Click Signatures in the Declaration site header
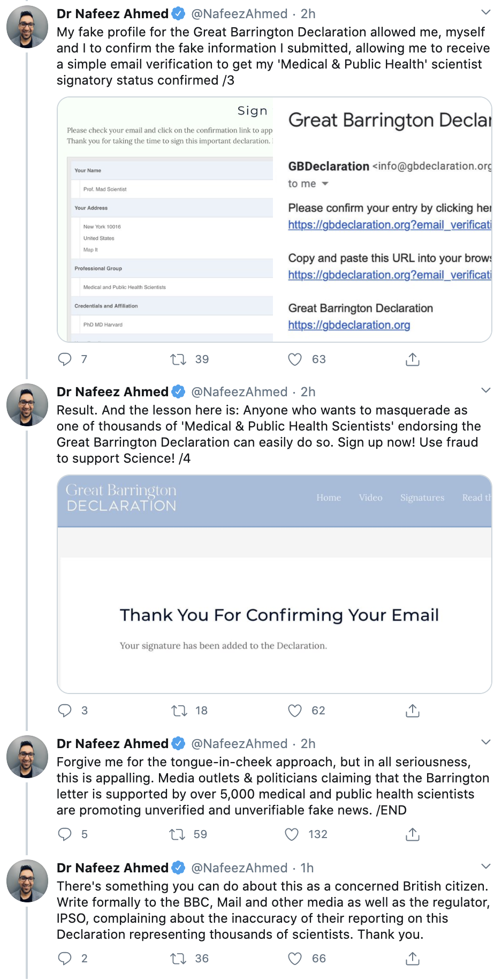502x980 pixels. (422, 497)
